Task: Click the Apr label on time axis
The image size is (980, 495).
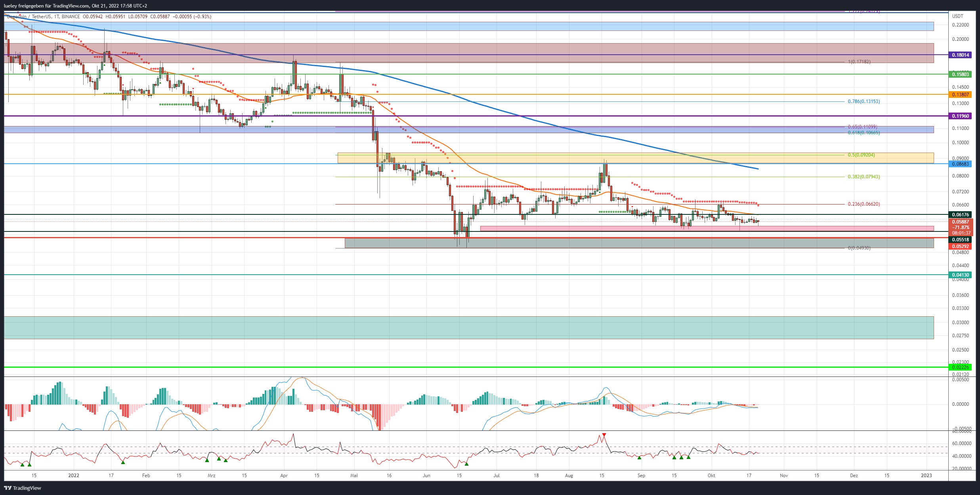Action: point(284,476)
